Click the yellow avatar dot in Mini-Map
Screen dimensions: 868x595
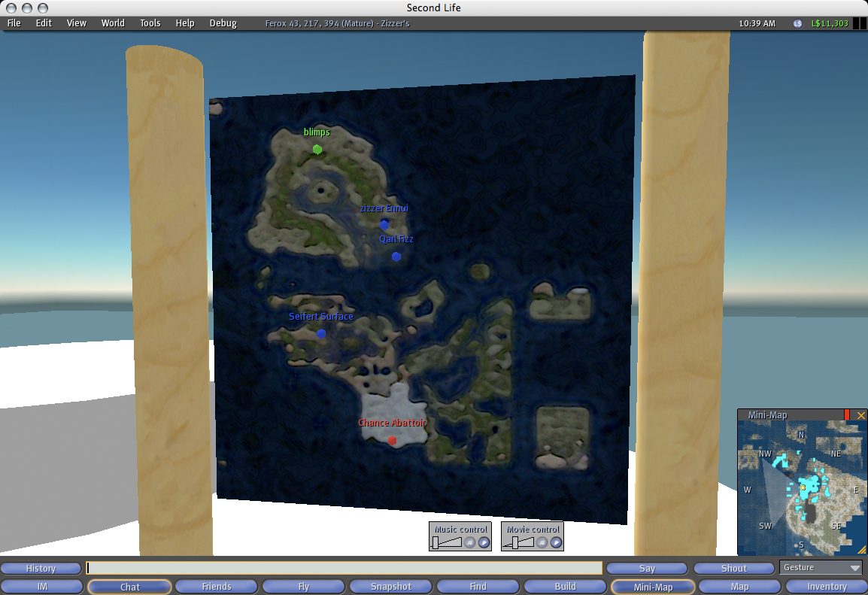(x=803, y=487)
